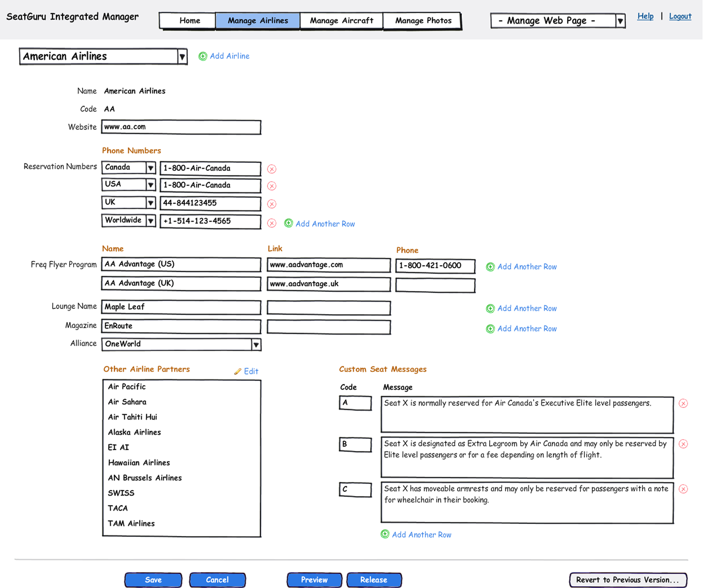Go to the Manage Photos tab
This screenshot has width=707, height=588.
coord(423,21)
